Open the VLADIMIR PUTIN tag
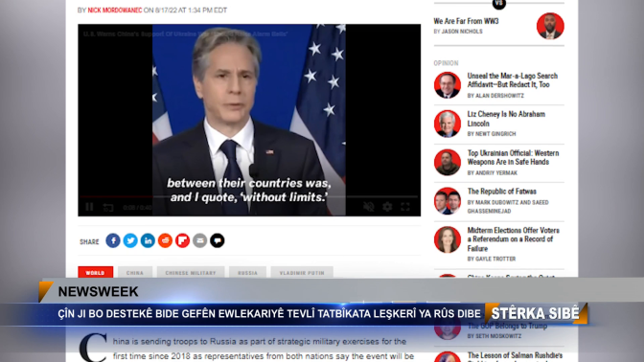Screen dimensions: 644x362 tap(302, 273)
